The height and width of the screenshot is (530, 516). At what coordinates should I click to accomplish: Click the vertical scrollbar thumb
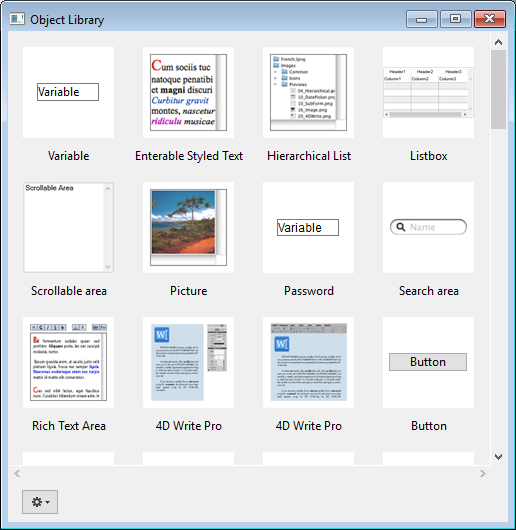click(x=498, y=90)
